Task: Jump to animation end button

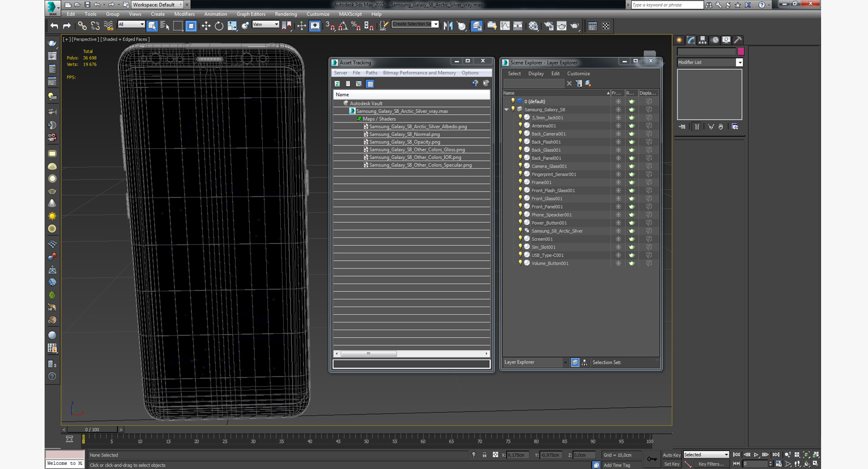Action: (776, 455)
